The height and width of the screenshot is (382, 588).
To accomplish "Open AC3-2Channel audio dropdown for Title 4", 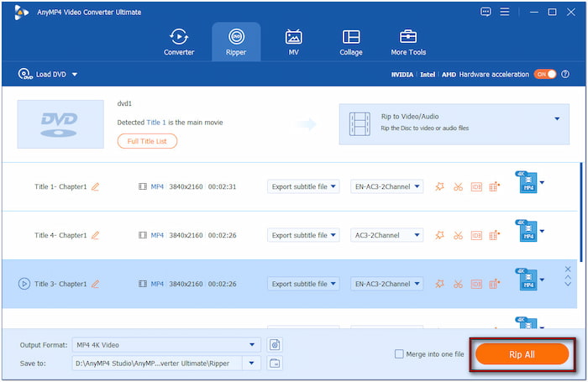I will 386,235.
